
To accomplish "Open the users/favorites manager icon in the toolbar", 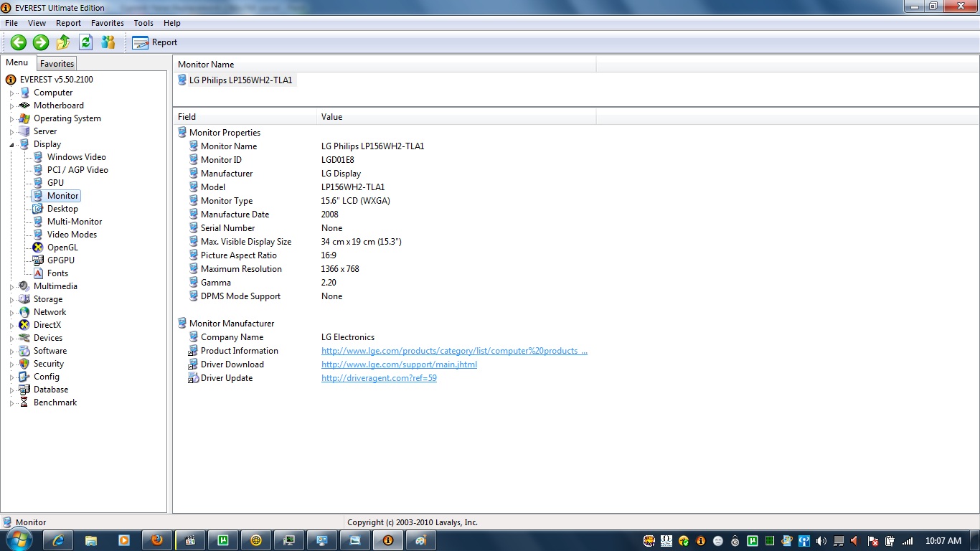I will 108,42.
